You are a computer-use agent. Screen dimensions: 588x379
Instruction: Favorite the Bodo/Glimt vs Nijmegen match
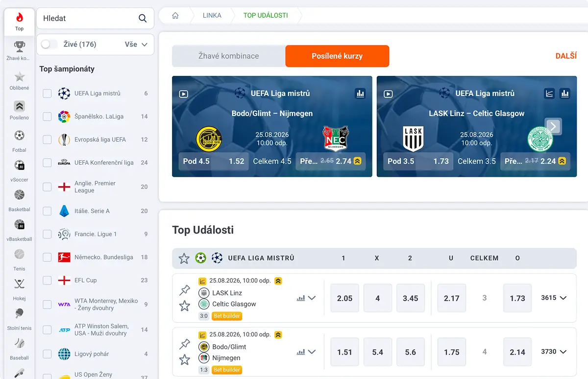click(x=185, y=360)
